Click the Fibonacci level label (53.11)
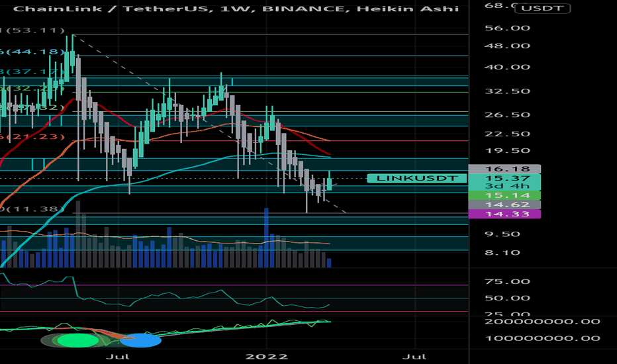 pos(32,30)
